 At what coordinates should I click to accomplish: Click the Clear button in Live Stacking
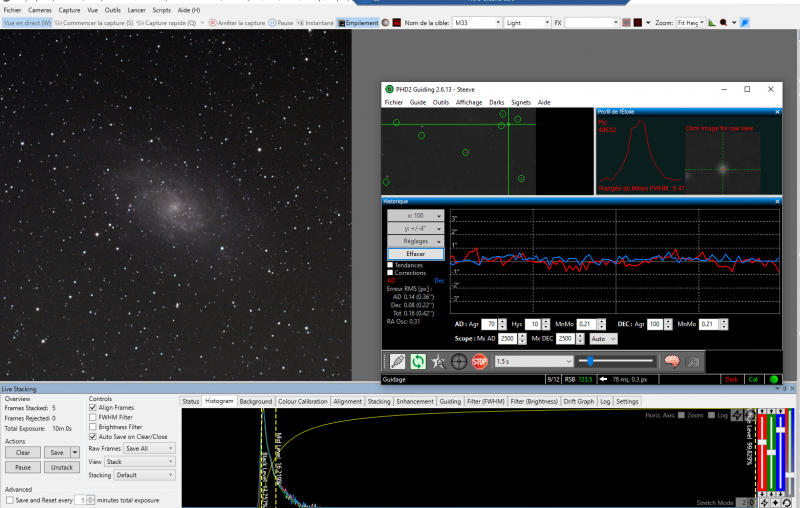point(23,452)
